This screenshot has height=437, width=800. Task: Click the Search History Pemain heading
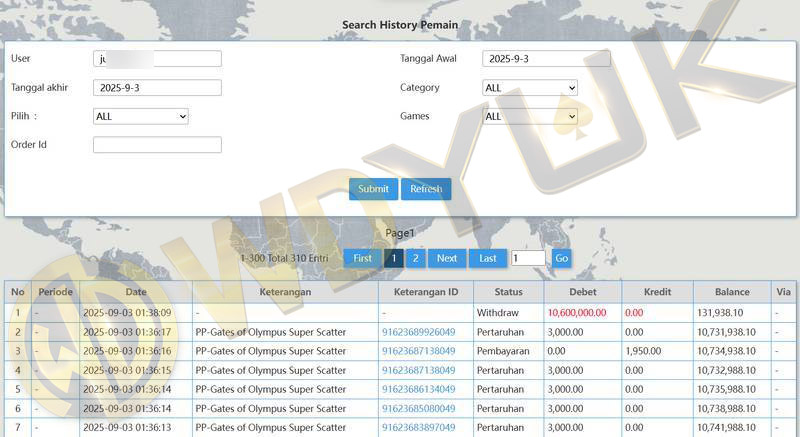click(400, 24)
